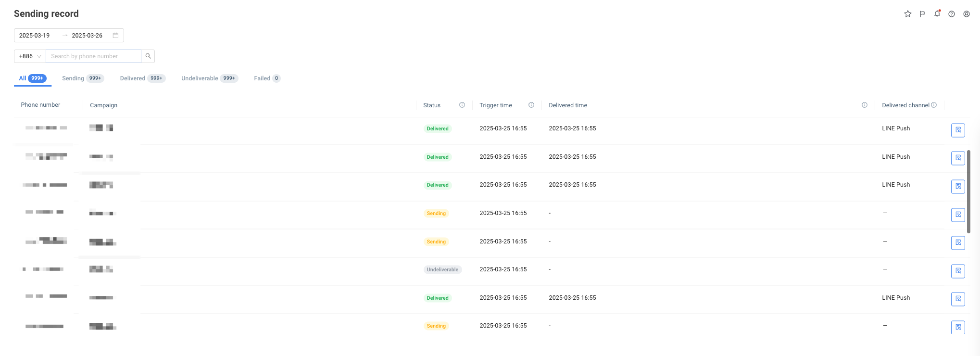
Task: Select the end date 2025-03-26 field
Action: coord(87,36)
